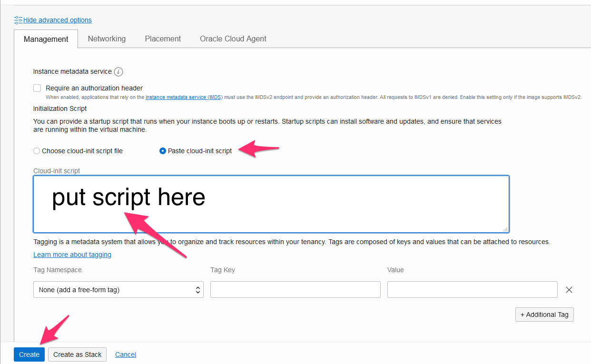The image size is (591, 364).
Task: Click the Tag Namespace label
Action: (58, 270)
